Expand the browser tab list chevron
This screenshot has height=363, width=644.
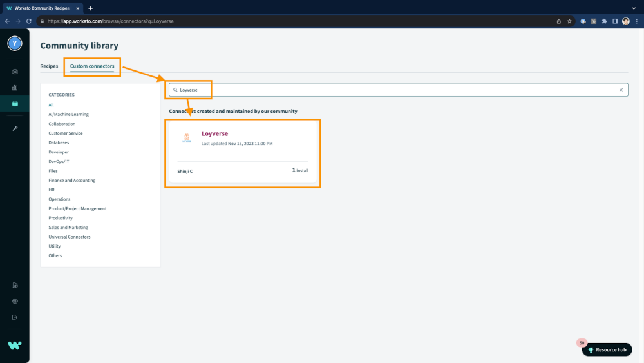pos(634,8)
